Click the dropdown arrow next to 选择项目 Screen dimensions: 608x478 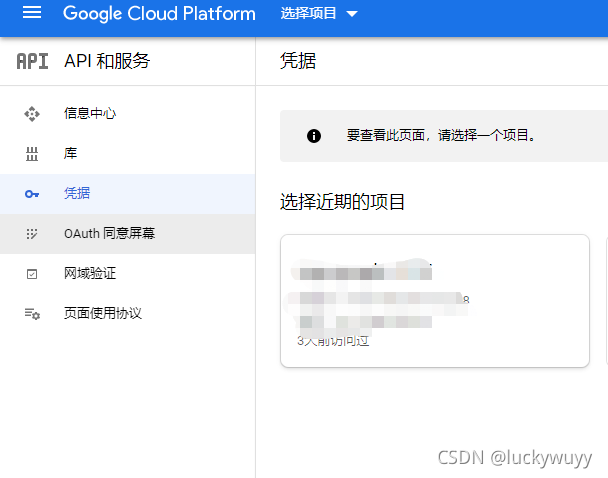(352, 14)
